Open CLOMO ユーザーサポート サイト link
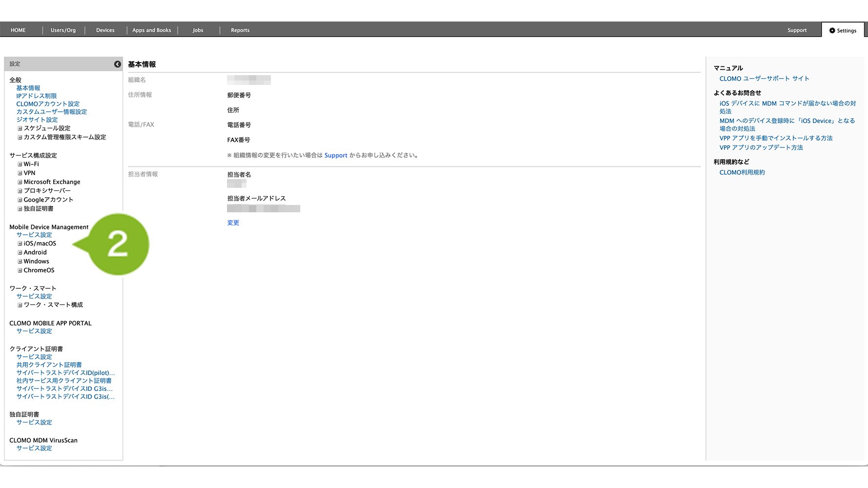 pyautogui.click(x=764, y=79)
